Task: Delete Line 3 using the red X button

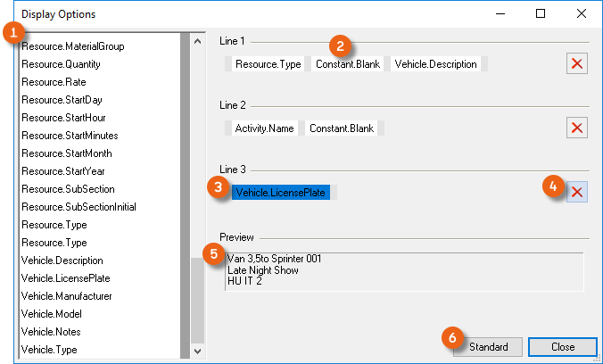Action: [x=577, y=192]
